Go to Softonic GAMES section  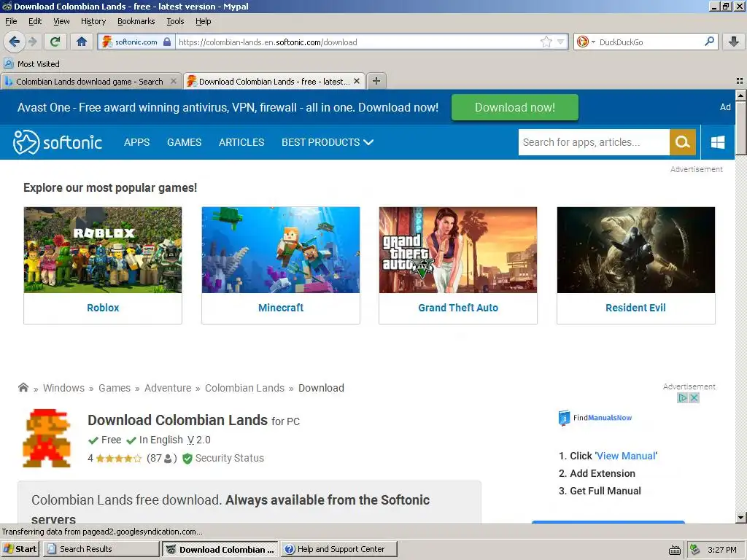click(x=184, y=142)
